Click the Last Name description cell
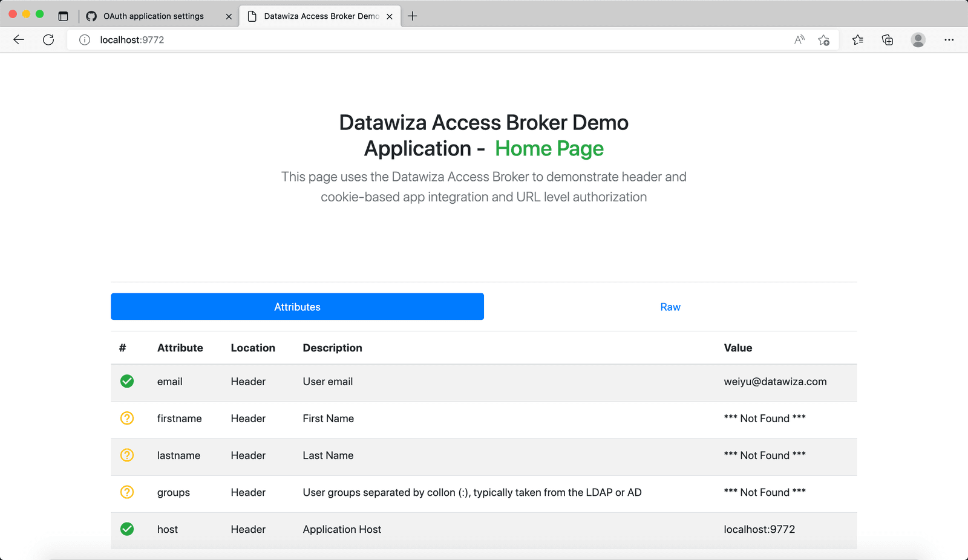968x560 pixels. [328, 455]
